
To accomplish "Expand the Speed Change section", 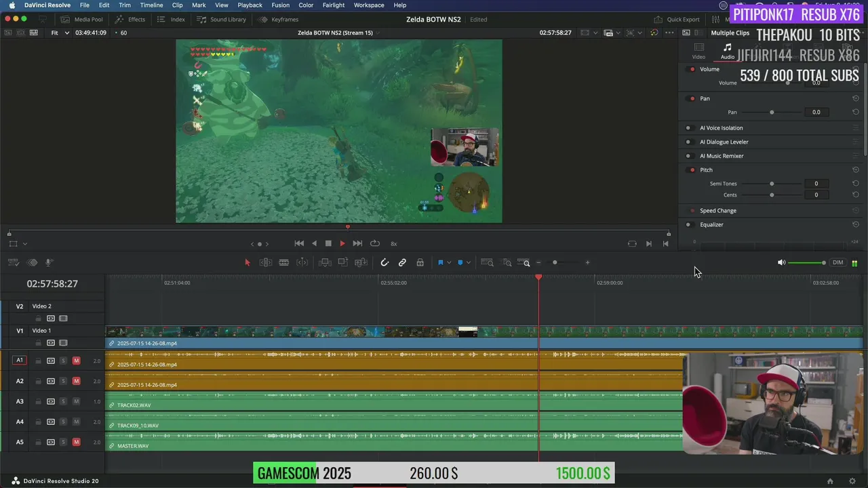I will click(x=717, y=210).
